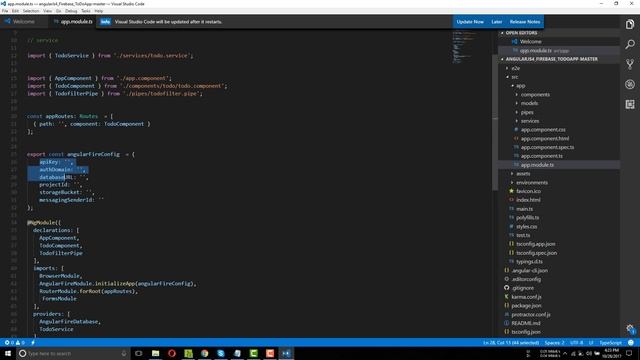Open Chrome from the taskbar
This screenshot has width=640, height=360.
pos(204,353)
